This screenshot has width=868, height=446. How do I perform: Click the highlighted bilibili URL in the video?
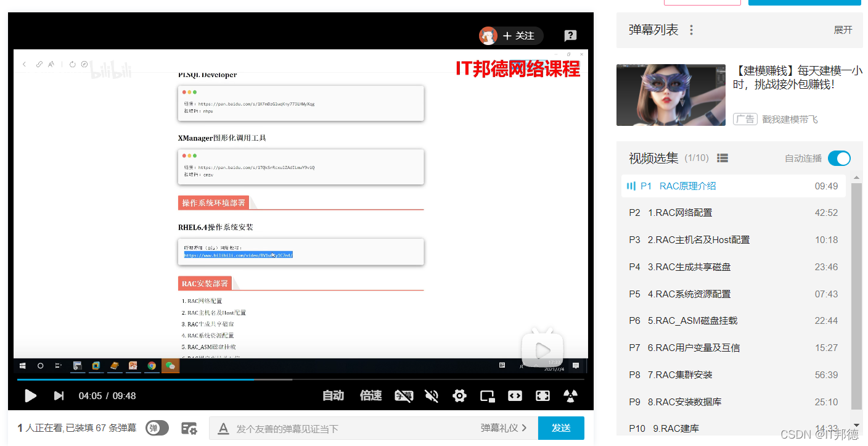coord(239,255)
